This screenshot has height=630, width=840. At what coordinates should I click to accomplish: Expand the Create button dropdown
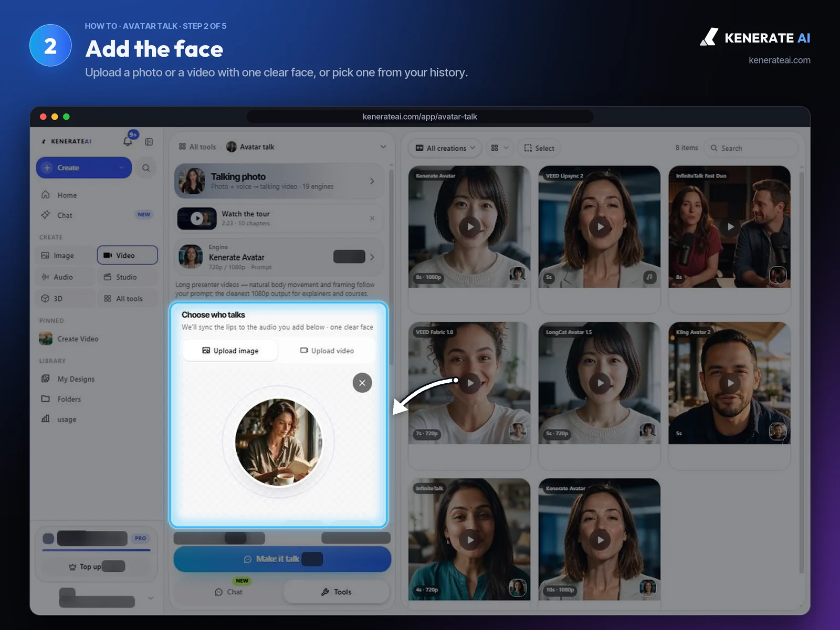[122, 167]
